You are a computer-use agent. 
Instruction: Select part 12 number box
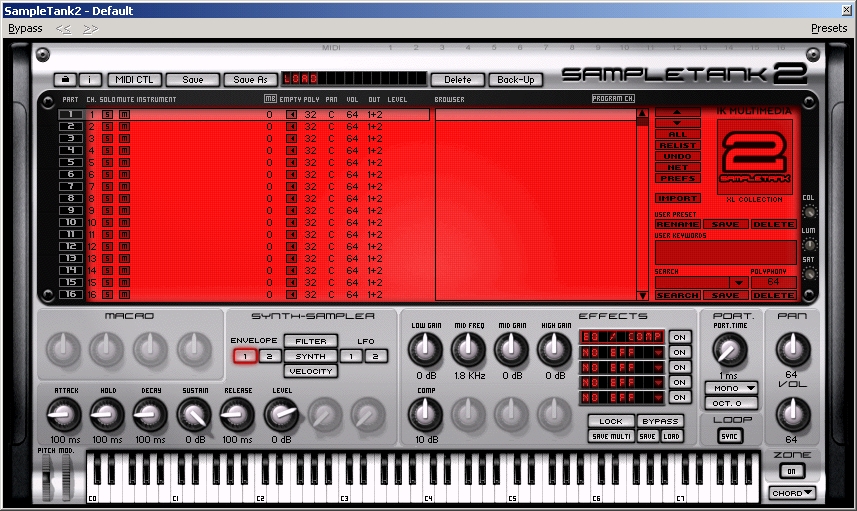click(x=71, y=246)
